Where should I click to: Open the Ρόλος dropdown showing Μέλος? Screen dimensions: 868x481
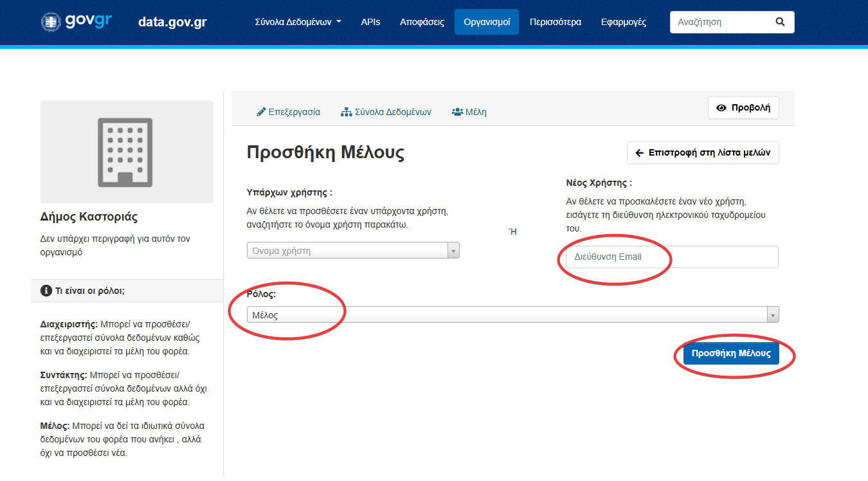[512, 314]
